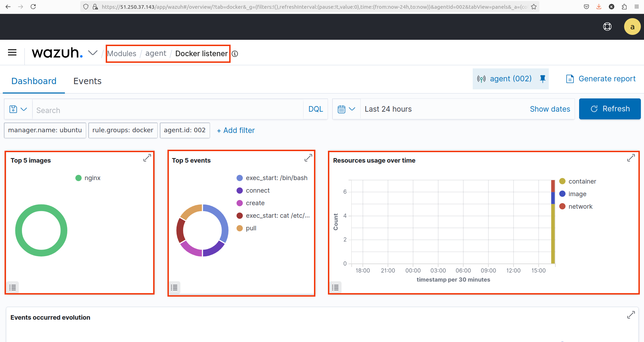The height and width of the screenshot is (342, 644).
Task: Click the container legend color dot
Action: (x=562, y=181)
